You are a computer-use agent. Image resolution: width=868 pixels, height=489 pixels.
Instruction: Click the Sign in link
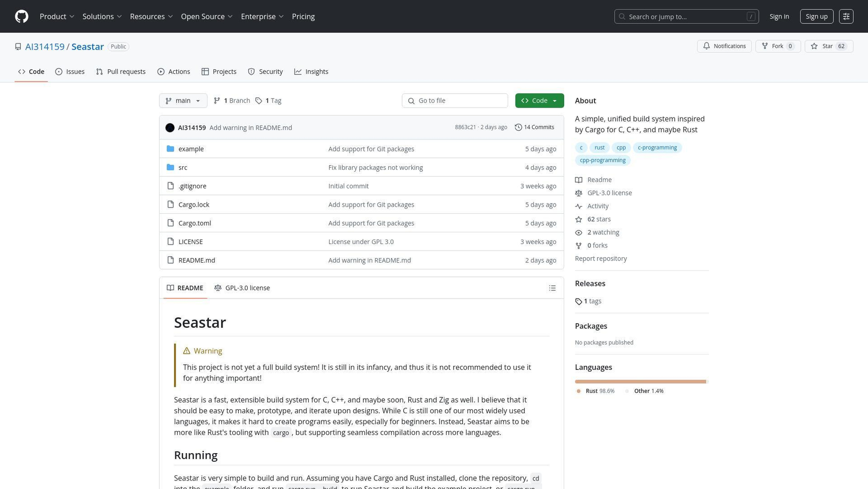point(779,17)
